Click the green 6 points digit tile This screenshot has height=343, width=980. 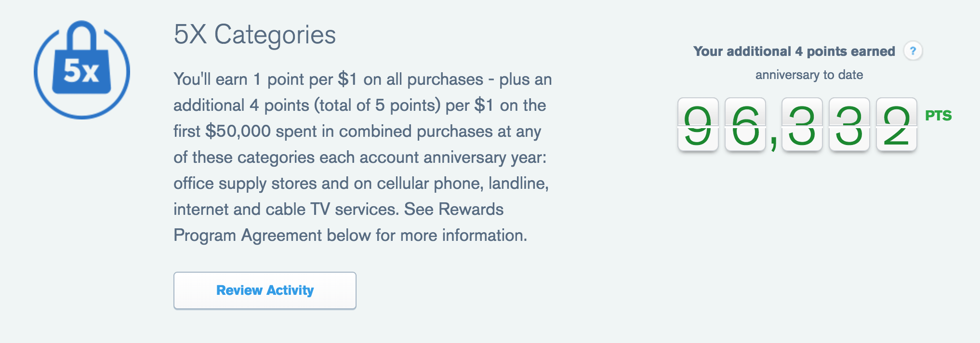point(745,125)
